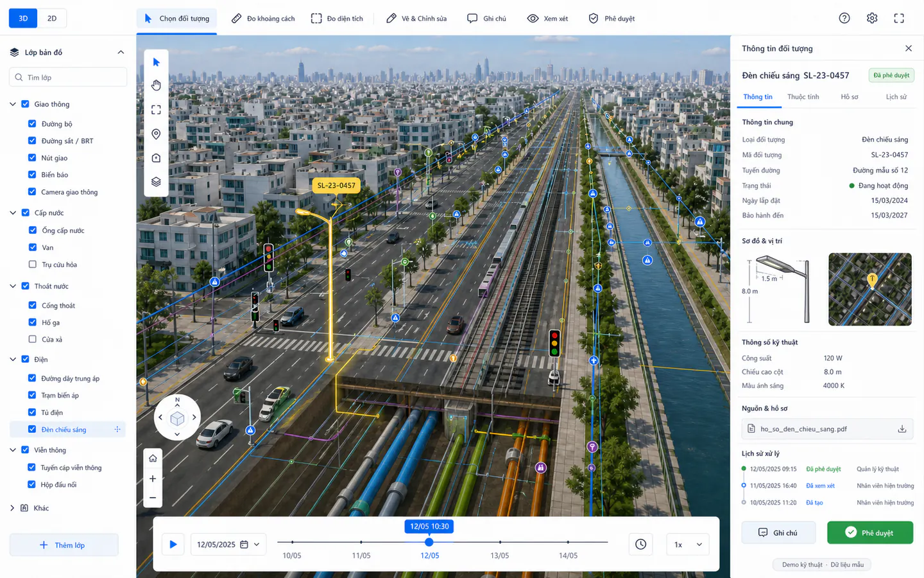Select the Đo diện tích tool
The height and width of the screenshot is (578, 924).
pos(337,19)
